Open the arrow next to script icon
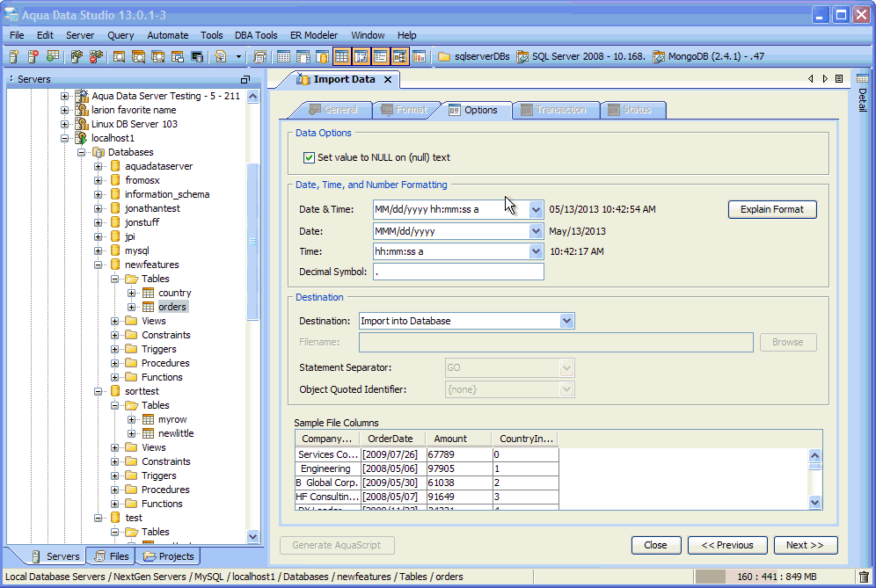Image resolution: width=876 pixels, height=588 pixels. pyautogui.click(x=238, y=56)
